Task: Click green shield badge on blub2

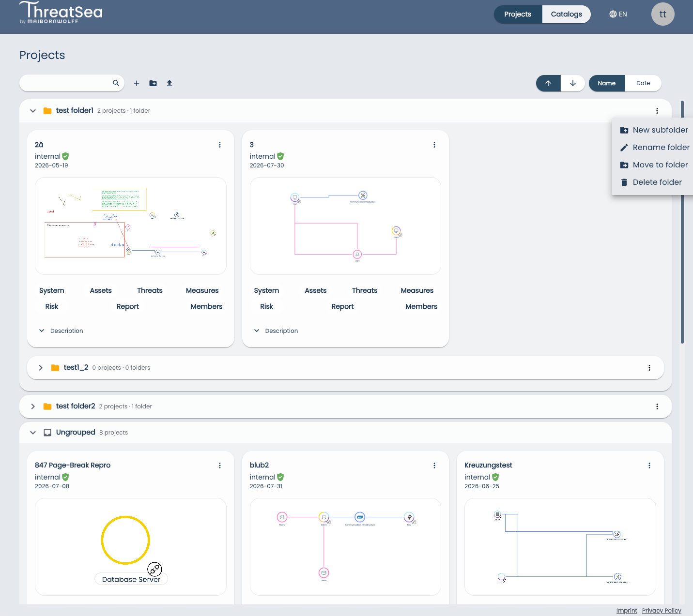Action: [x=280, y=477]
